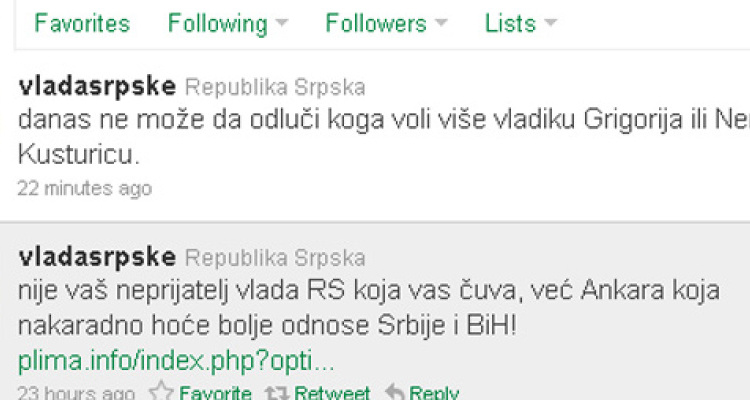
Task: Select the tweet mentioning vladiku Grigorija
Action: pos(375,135)
